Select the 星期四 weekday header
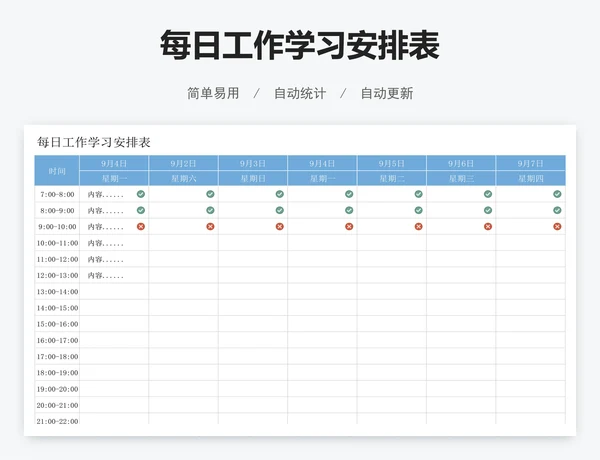The width and height of the screenshot is (600, 460). [531, 178]
